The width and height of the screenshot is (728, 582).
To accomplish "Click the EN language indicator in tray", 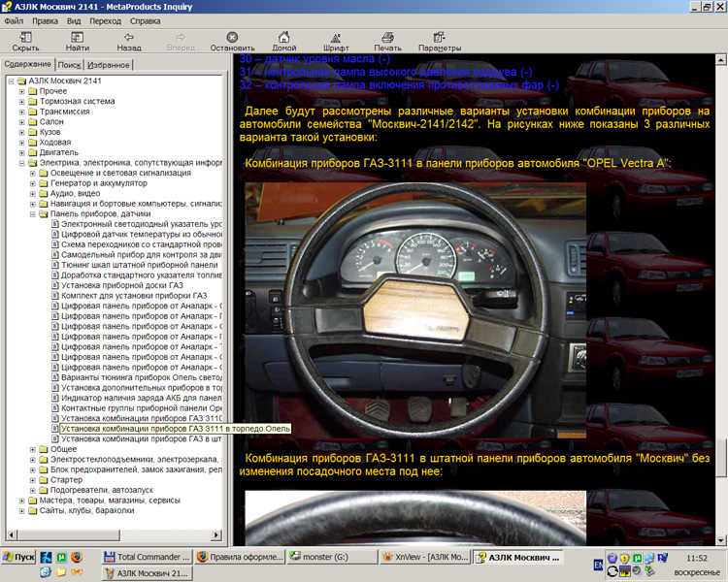I will (598, 565).
